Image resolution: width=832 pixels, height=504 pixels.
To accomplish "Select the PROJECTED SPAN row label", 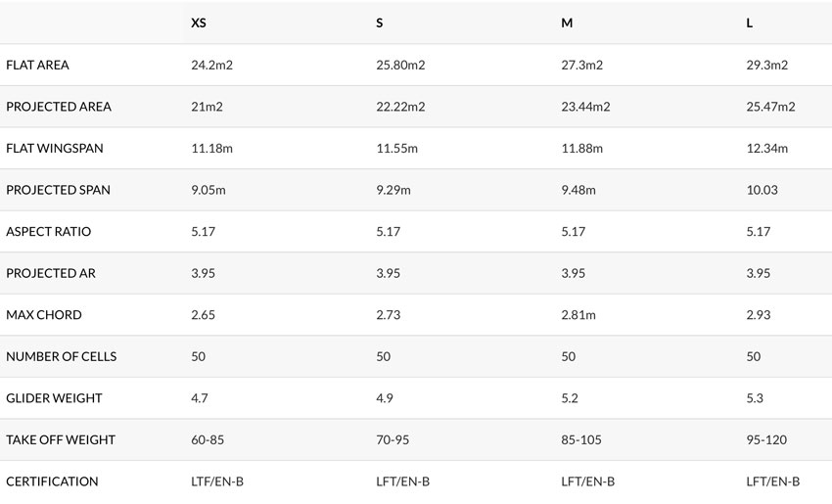I will [x=59, y=190].
